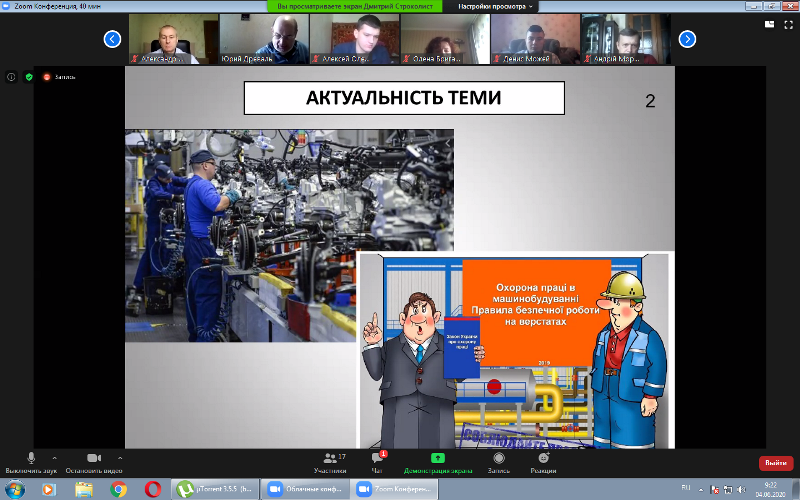The width and height of the screenshot is (800, 500).
Task: Mute the microphone in Zoom toolbar
Action: pos(32,459)
